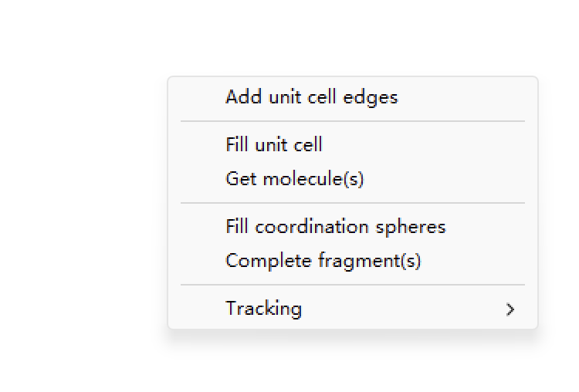Expand the Tracking submenu arrow
The height and width of the screenshot is (392, 579).
tap(510, 309)
